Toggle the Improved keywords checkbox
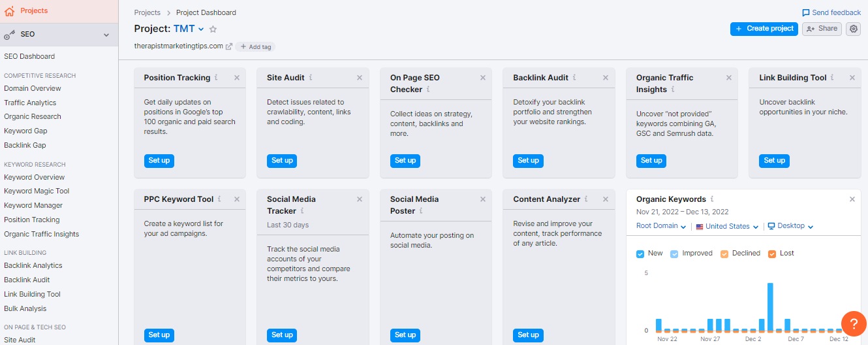 pyautogui.click(x=675, y=254)
